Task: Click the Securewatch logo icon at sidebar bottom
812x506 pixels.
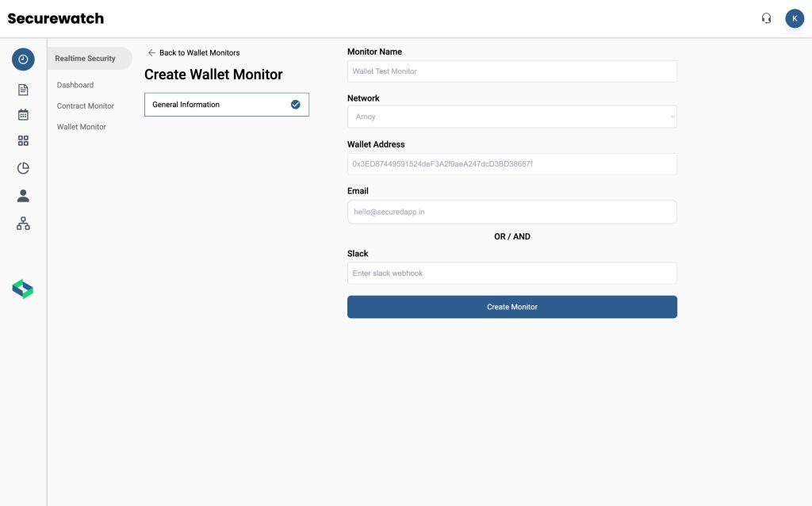Action: pos(22,289)
